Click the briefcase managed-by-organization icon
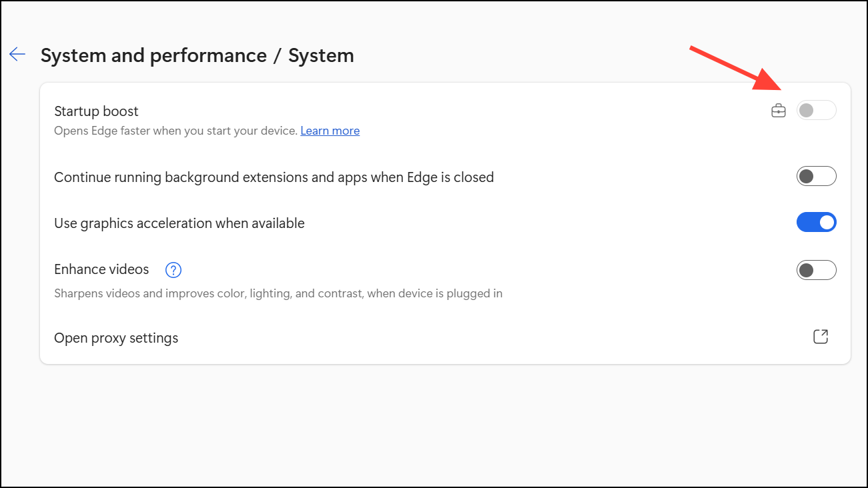The height and width of the screenshot is (488, 868). 779,111
